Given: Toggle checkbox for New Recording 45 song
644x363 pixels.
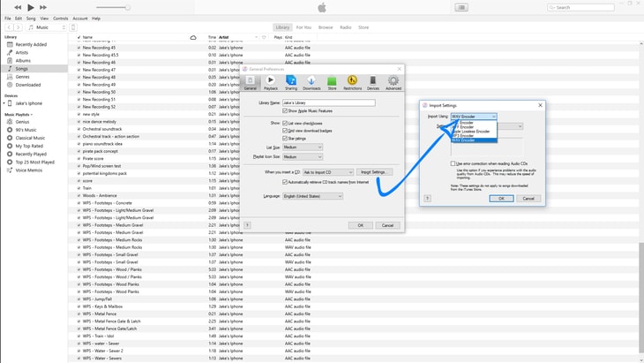Looking at the screenshot, I should pos(79,48).
